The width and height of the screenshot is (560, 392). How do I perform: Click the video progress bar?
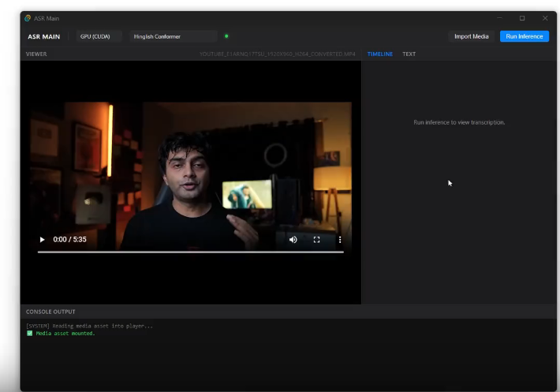tap(191, 252)
